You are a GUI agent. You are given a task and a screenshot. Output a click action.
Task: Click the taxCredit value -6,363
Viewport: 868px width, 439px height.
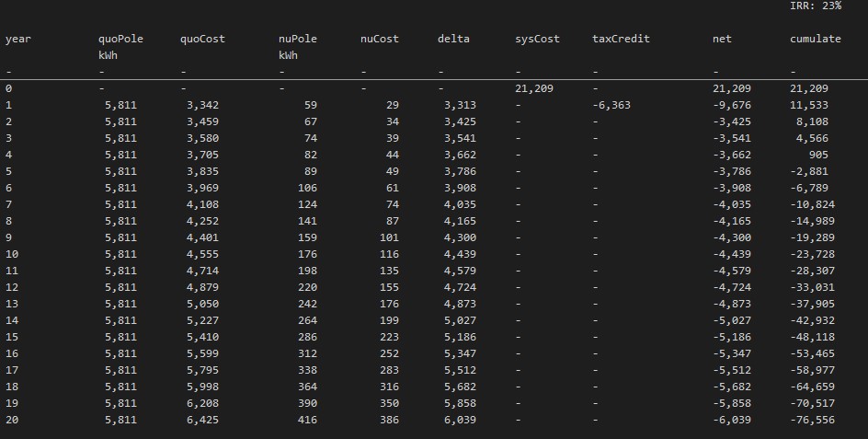(612, 105)
